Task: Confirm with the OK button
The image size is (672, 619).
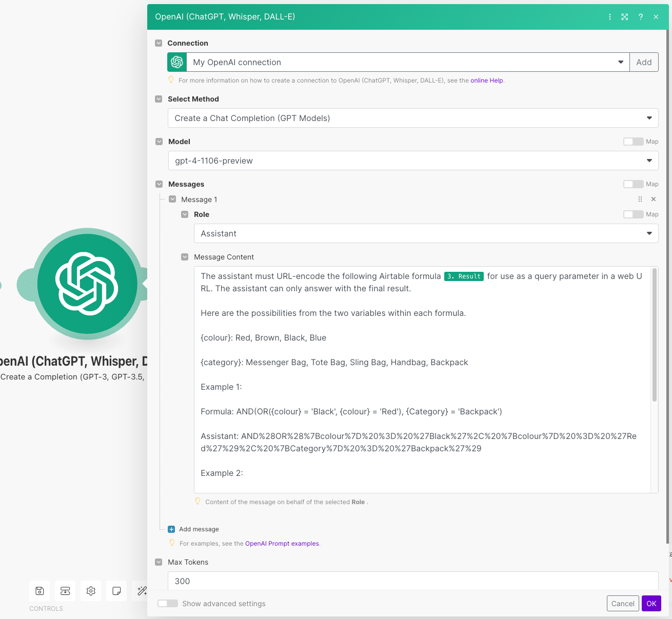Action: pyautogui.click(x=651, y=604)
